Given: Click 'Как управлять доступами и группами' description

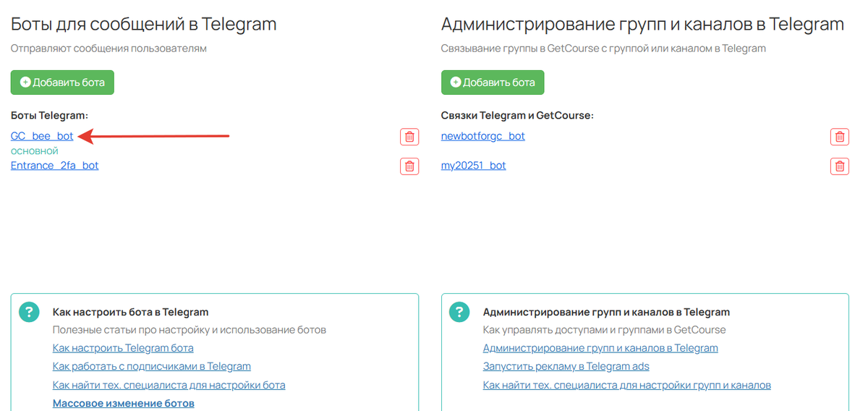Looking at the screenshot, I should pyautogui.click(x=604, y=330).
